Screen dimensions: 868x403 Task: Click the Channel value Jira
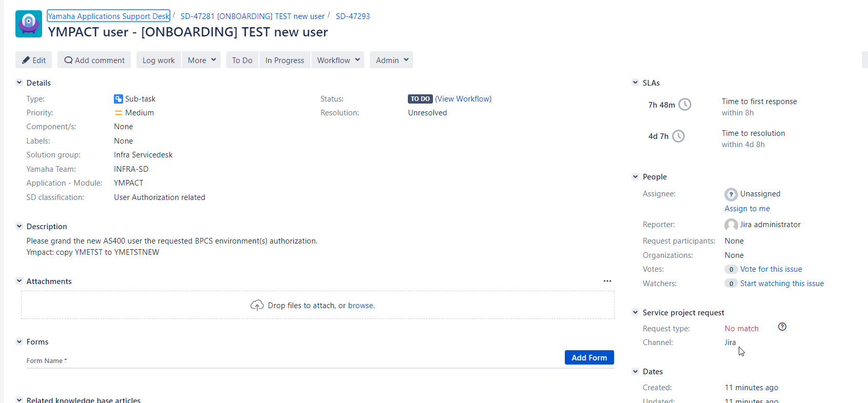[730, 342]
